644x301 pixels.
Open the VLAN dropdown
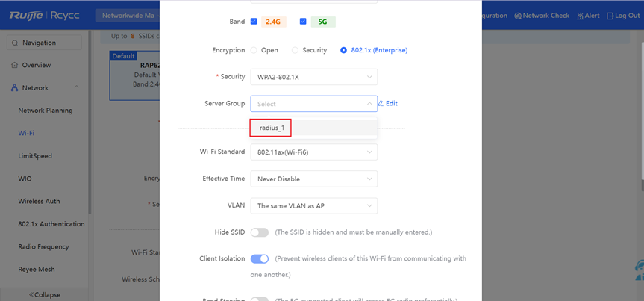coord(313,205)
